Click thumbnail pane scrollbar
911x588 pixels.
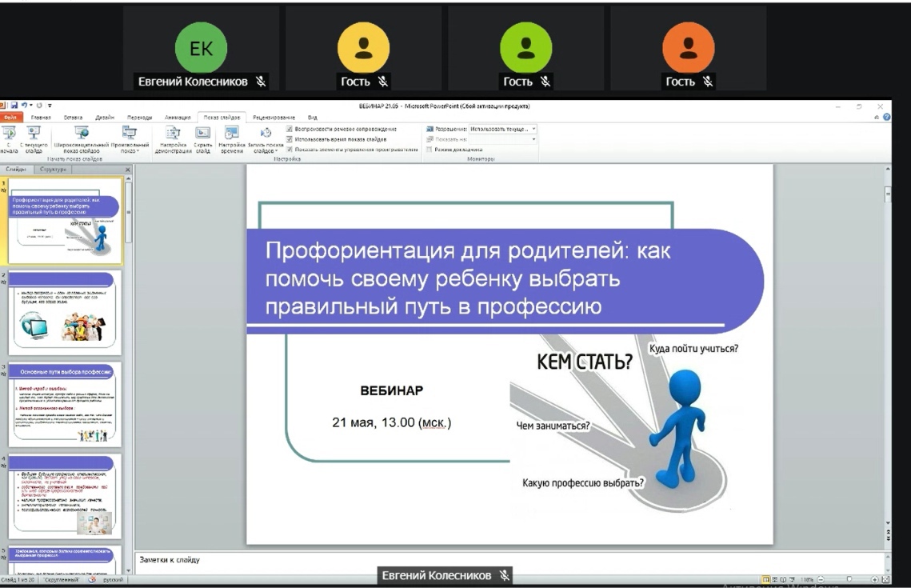click(x=129, y=213)
